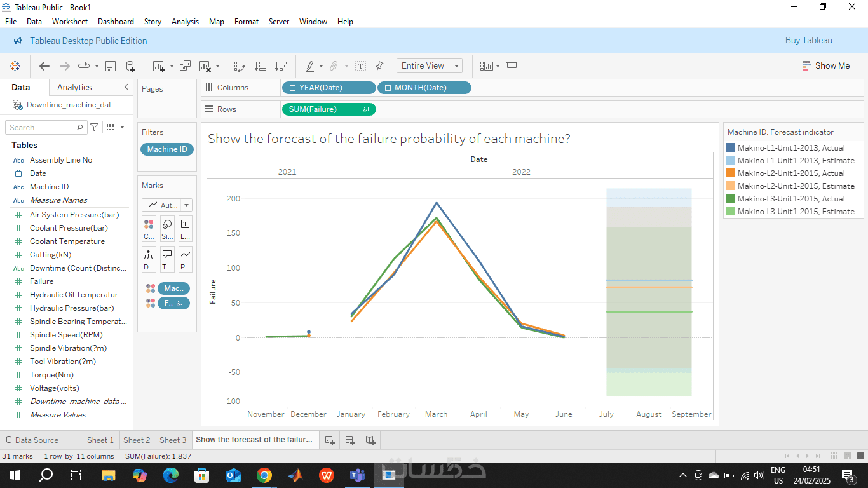
Task: Open the Detail card in Marks
Action: tap(149, 260)
